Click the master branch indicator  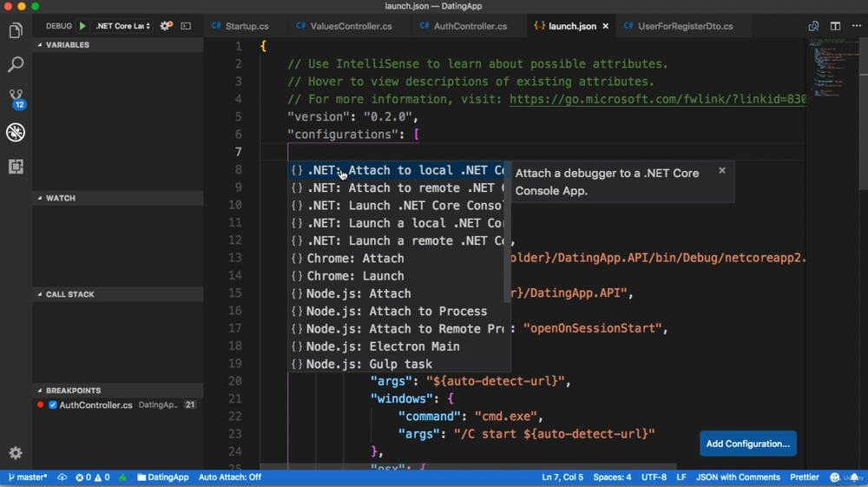pos(28,477)
